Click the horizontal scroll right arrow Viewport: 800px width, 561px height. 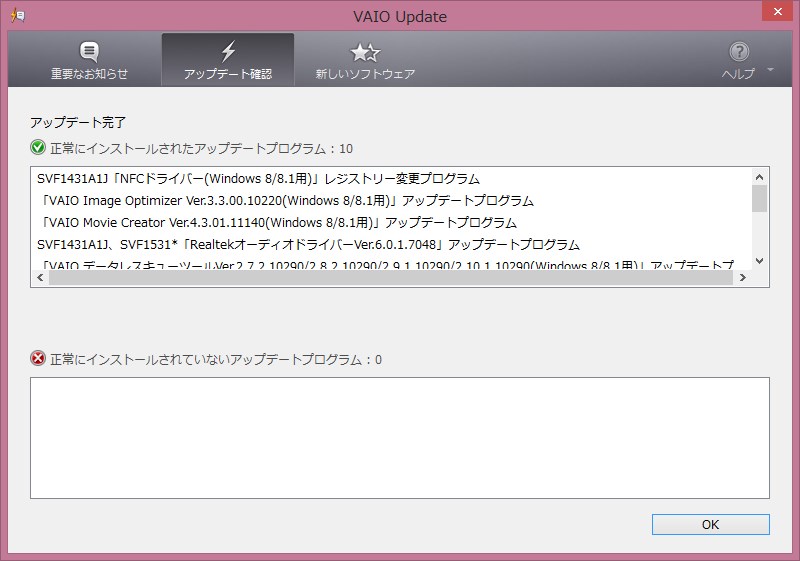pos(743,277)
